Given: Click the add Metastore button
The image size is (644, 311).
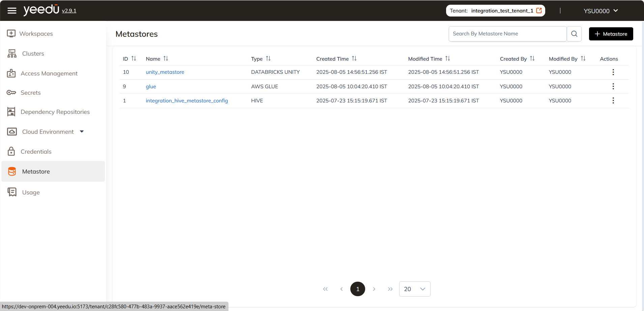Looking at the screenshot, I should (611, 34).
